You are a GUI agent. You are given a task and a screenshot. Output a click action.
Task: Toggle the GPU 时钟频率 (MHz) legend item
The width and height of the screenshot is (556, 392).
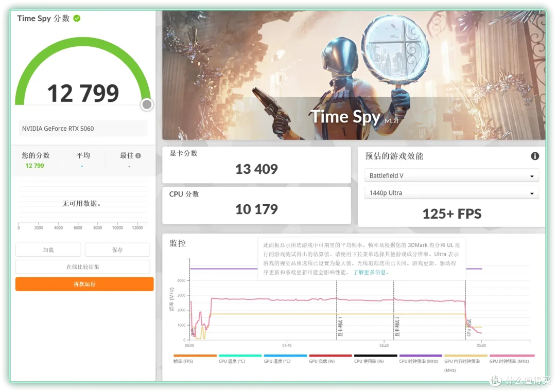511,359
